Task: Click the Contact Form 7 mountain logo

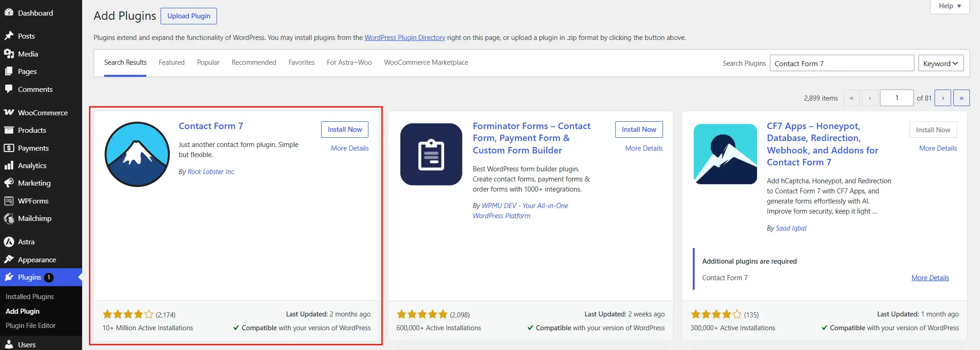Action: point(137,154)
